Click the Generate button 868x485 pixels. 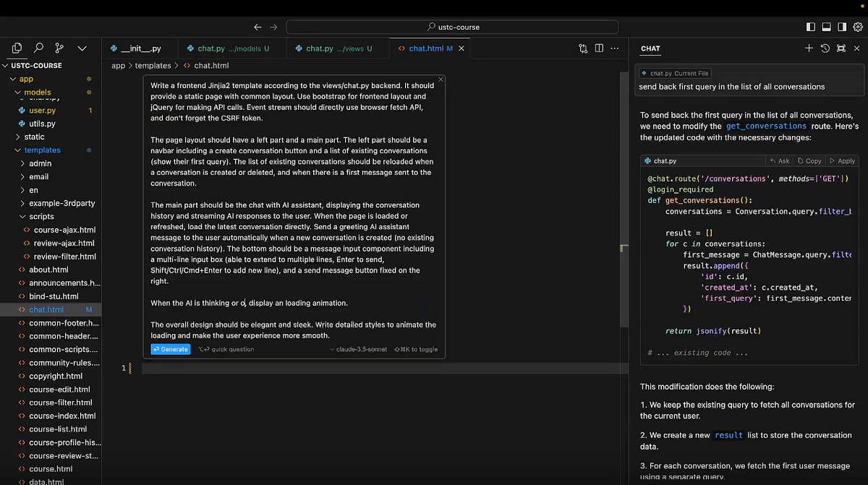click(x=171, y=349)
